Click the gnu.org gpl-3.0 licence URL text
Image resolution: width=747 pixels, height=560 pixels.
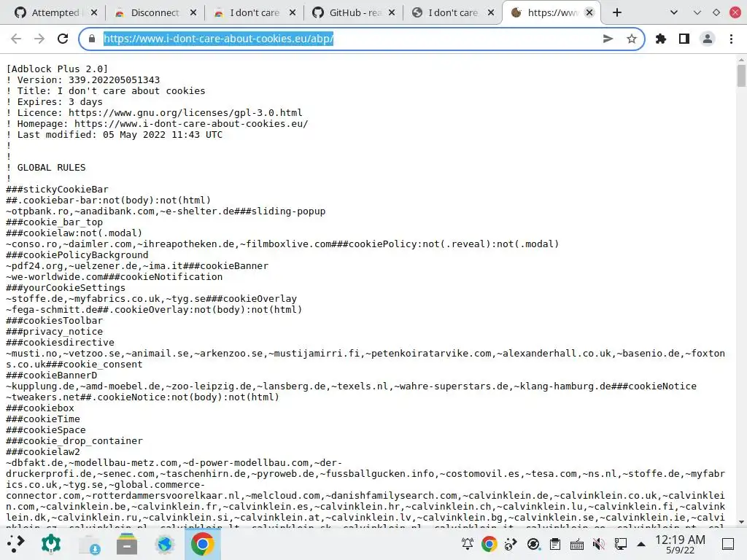(x=185, y=113)
